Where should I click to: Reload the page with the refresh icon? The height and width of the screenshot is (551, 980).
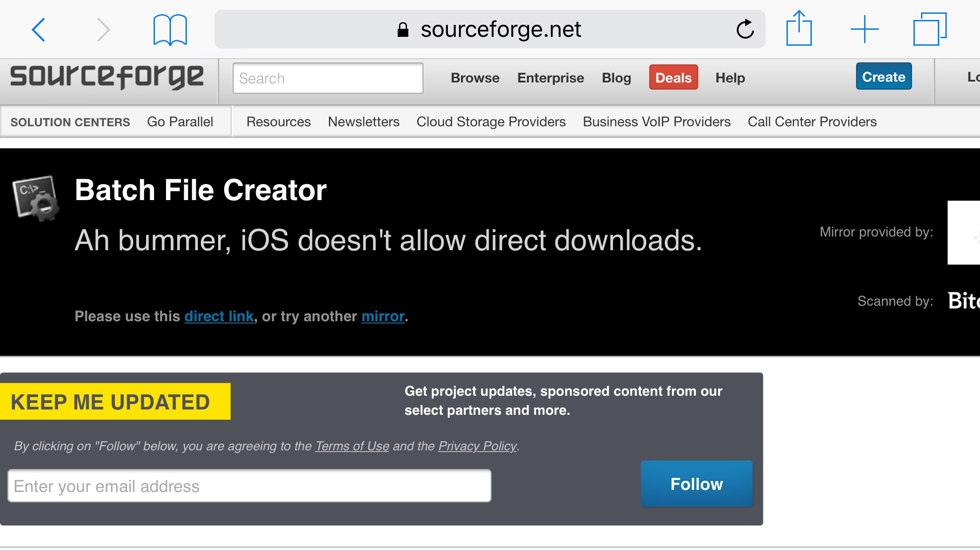click(x=745, y=30)
